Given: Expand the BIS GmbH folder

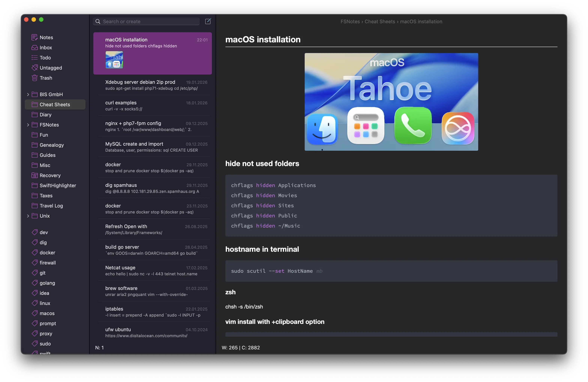Looking at the screenshot, I should click(28, 94).
